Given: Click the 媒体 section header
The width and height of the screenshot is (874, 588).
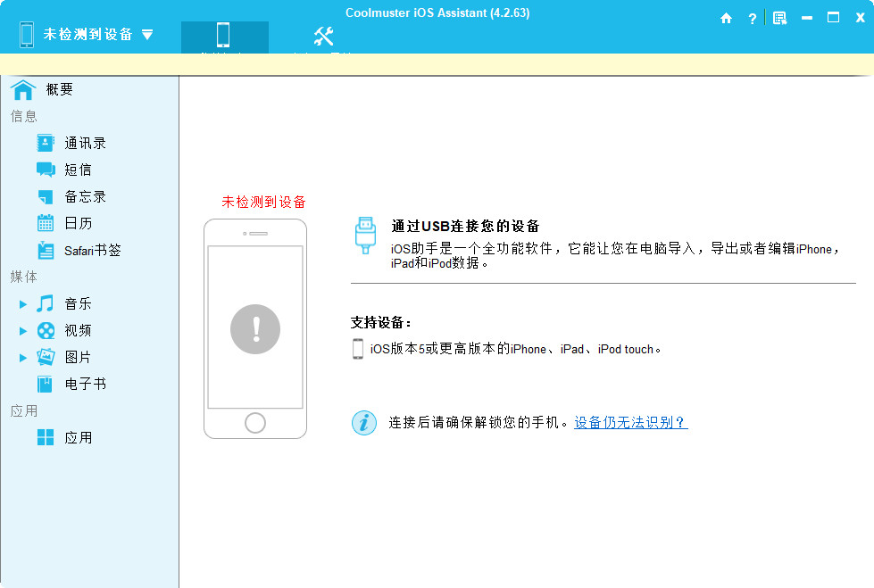Looking at the screenshot, I should 24,277.
